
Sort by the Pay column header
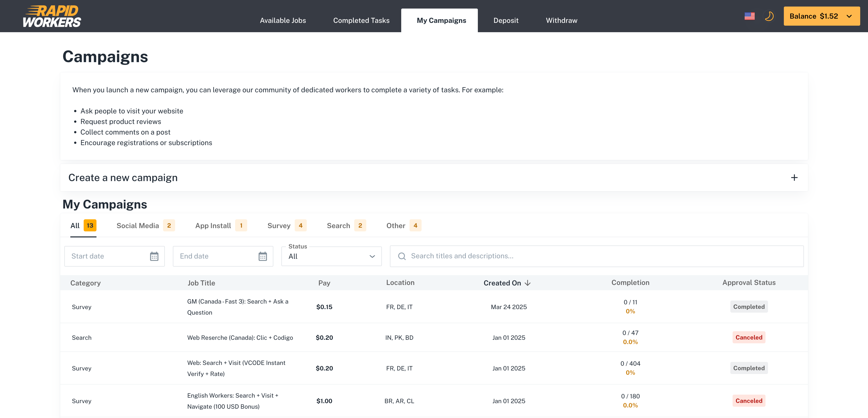pyautogui.click(x=324, y=283)
